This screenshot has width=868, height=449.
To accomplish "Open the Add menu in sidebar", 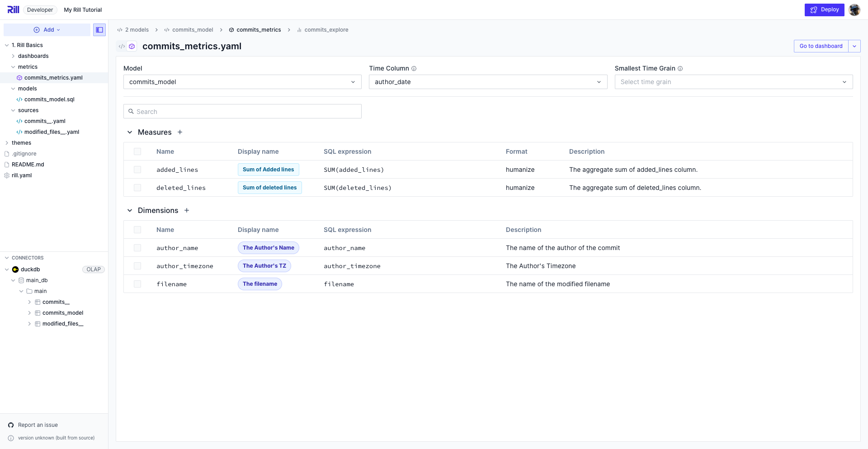I will pos(47,30).
